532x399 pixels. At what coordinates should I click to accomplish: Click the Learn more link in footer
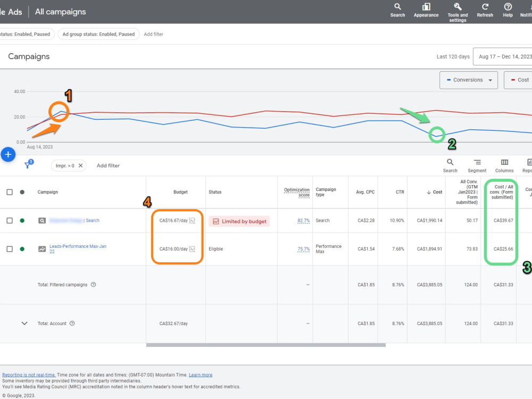coord(201,375)
